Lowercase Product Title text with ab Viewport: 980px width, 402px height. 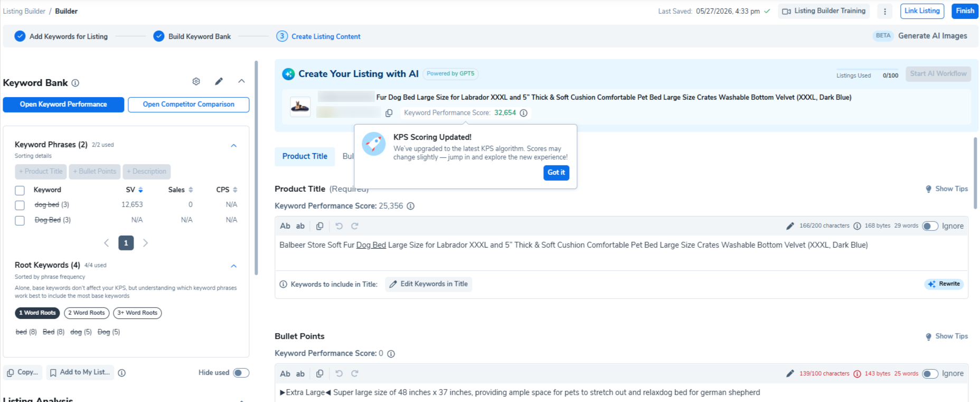[300, 226]
